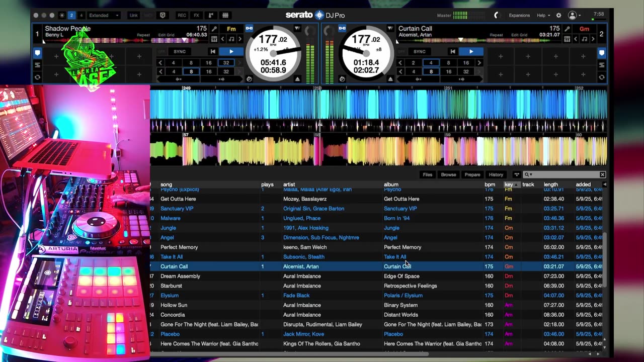The width and height of the screenshot is (644, 362).
Task: Toggle deck 1 tempo range icon
Action: [x=249, y=78]
